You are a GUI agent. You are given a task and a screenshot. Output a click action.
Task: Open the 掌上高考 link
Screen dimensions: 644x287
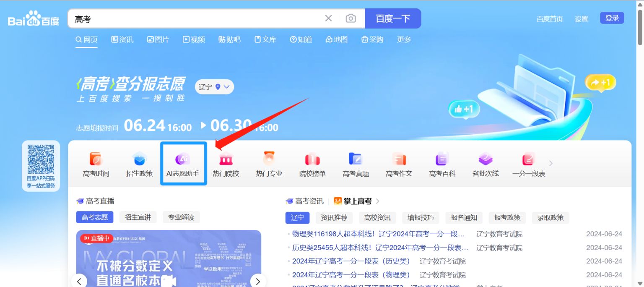pyautogui.click(x=353, y=201)
